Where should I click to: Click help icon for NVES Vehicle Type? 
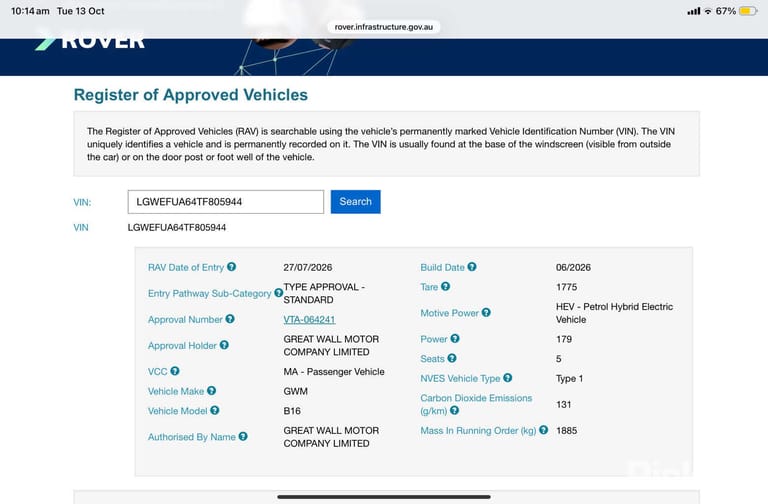[507, 378]
